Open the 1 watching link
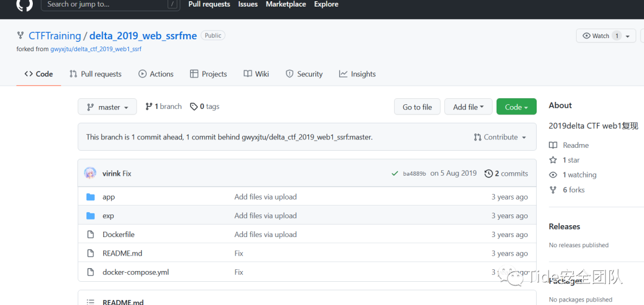Image resolution: width=644 pixels, height=305 pixels. point(572,175)
